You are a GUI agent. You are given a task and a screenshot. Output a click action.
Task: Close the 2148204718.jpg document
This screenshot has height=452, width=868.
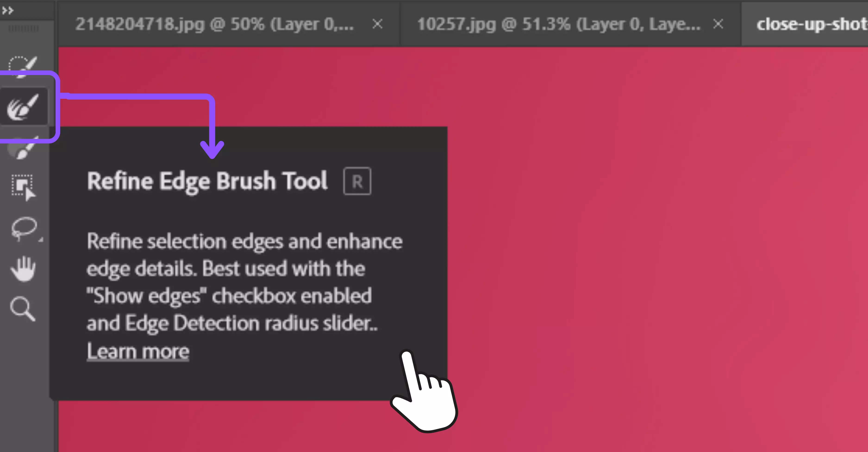tap(377, 24)
